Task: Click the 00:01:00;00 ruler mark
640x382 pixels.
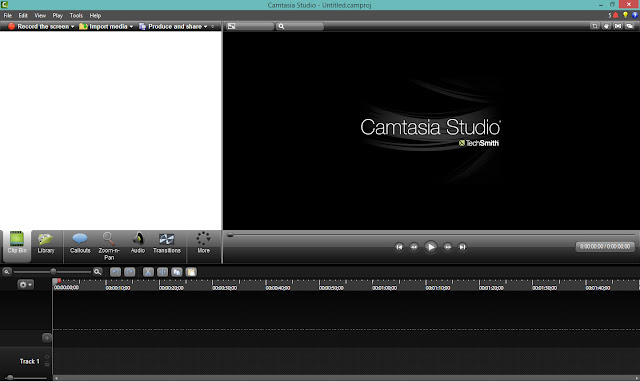Action: [x=384, y=288]
